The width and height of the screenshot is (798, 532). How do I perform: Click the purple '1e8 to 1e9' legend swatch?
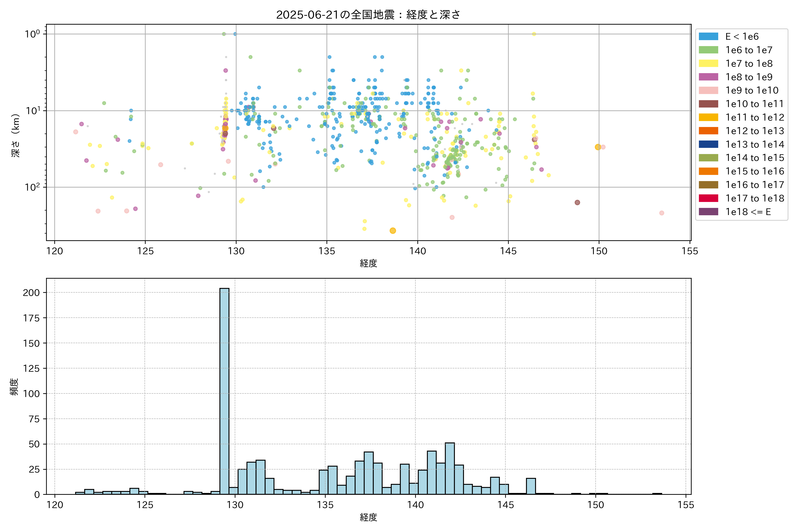(708, 77)
